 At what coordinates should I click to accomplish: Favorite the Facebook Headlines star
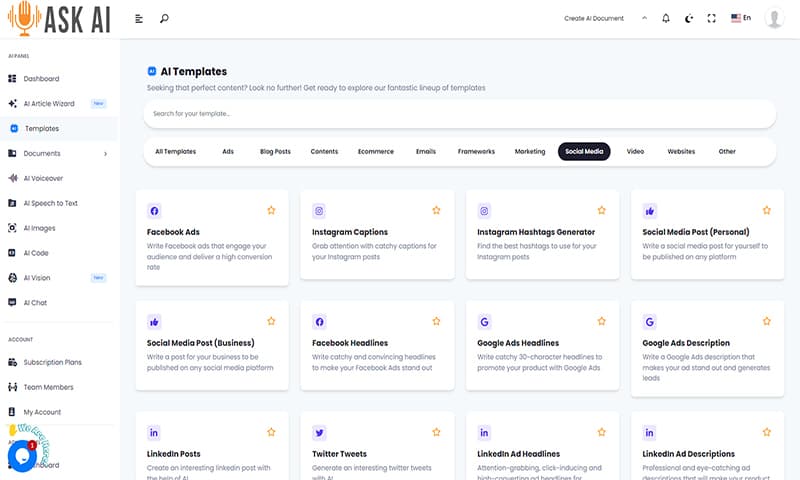(436, 321)
